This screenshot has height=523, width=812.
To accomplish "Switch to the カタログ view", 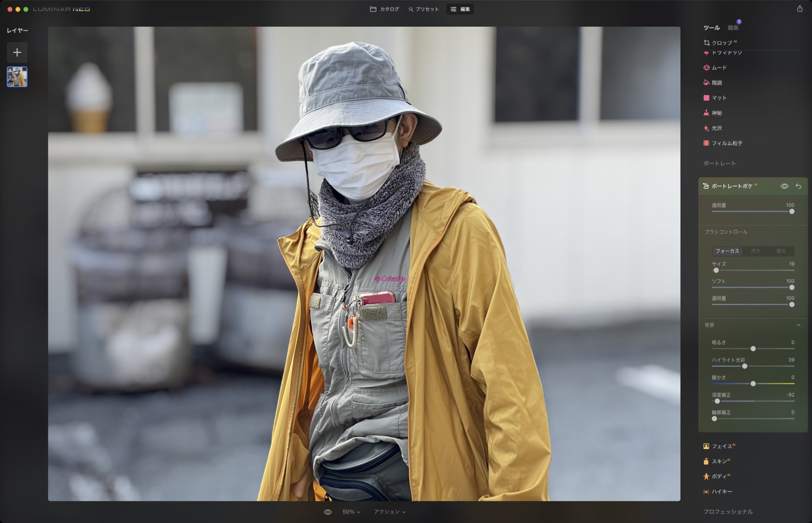I will [x=384, y=9].
